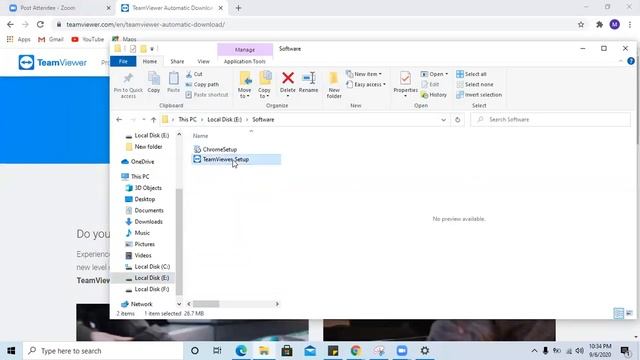This screenshot has width=640, height=360.
Task: Expand the Easy access dropdown
Action: click(x=366, y=84)
